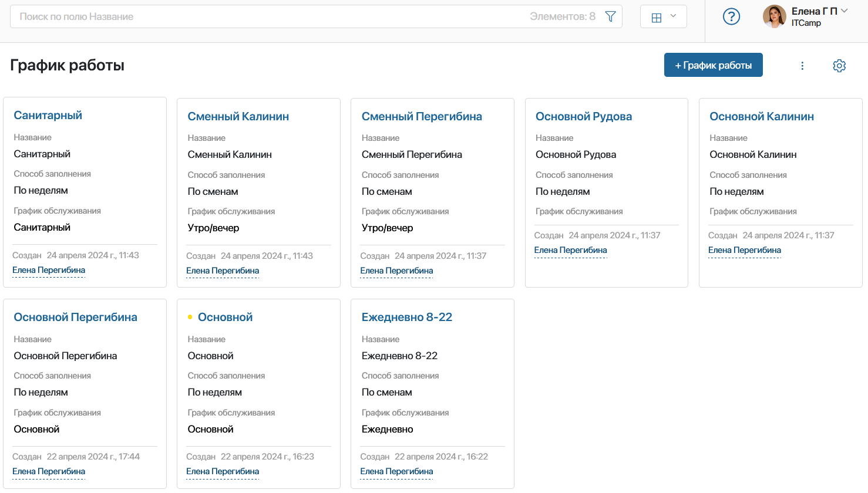The height and width of the screenshot is (493, 868).
Task: Expand the view mode dropdown arrow
Action: [674, 16]
